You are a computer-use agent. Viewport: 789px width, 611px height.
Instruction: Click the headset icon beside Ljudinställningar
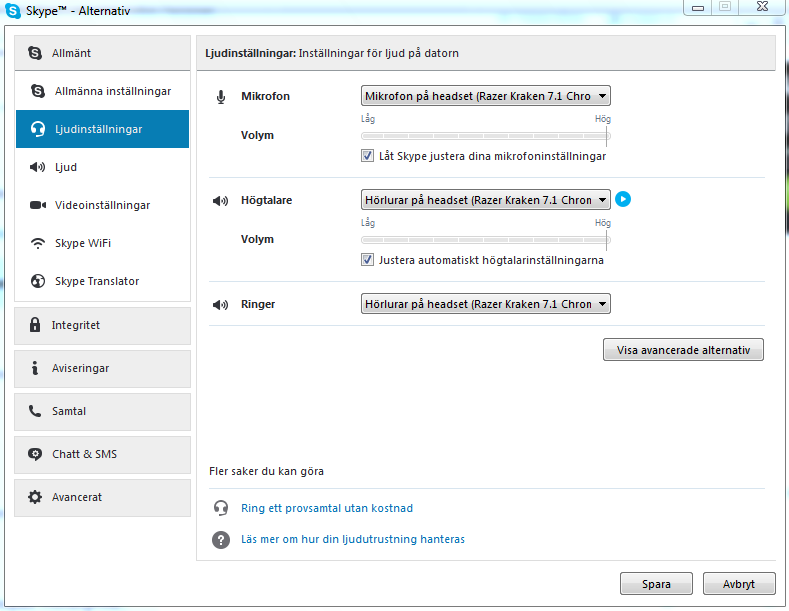38,129
